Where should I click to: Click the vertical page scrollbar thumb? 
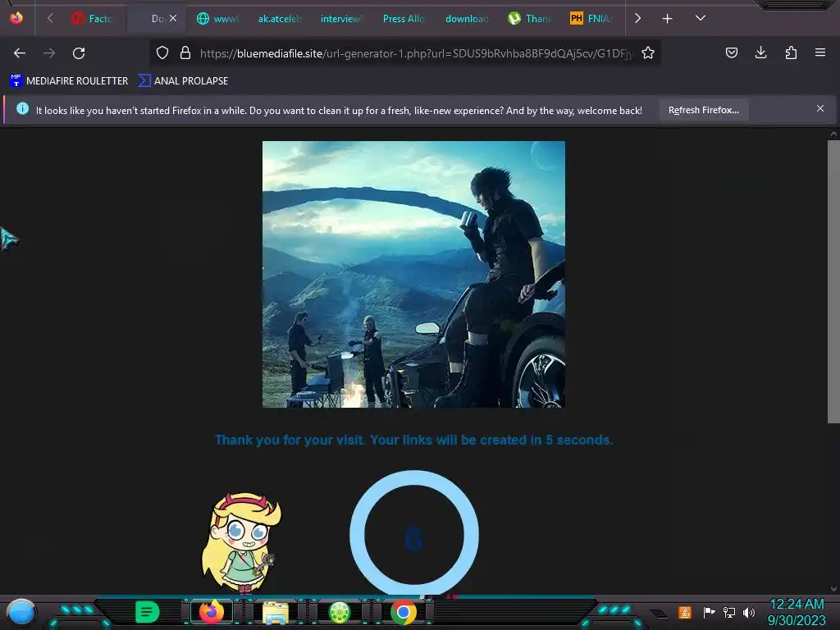coord(833,282)
